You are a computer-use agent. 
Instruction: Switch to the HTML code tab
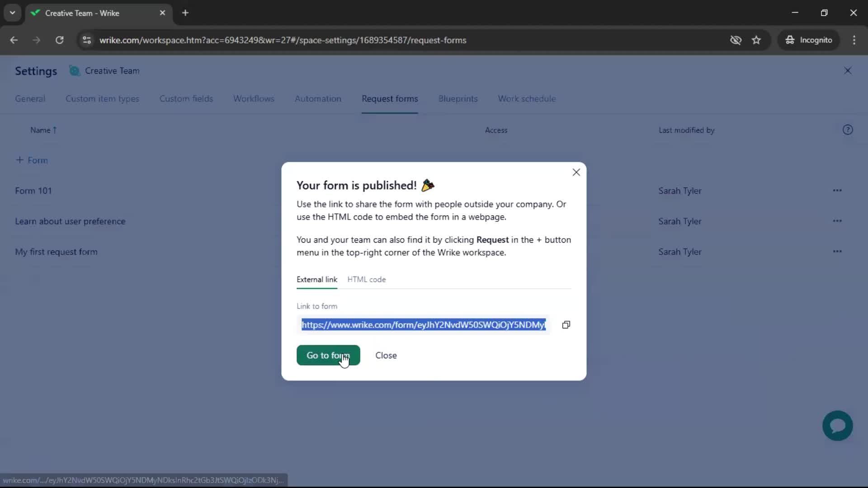[x=367, y=279]
